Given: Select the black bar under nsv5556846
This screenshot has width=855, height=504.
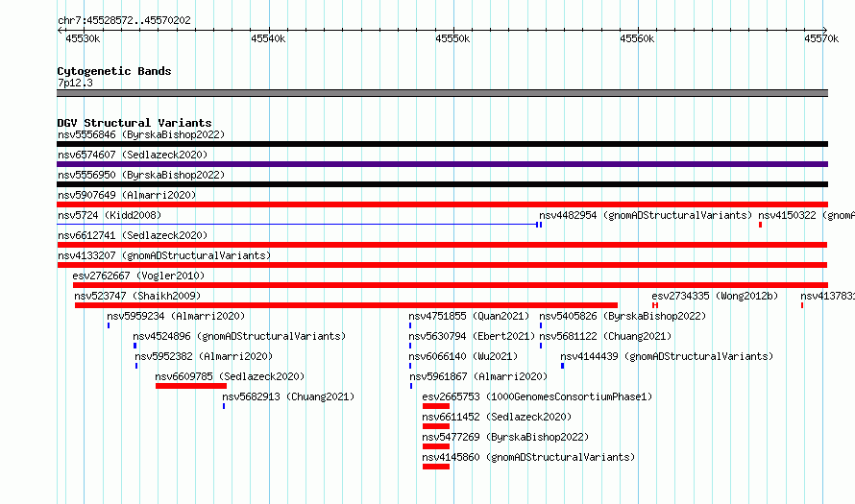Looking at the screenshot, I should (442, 144).
